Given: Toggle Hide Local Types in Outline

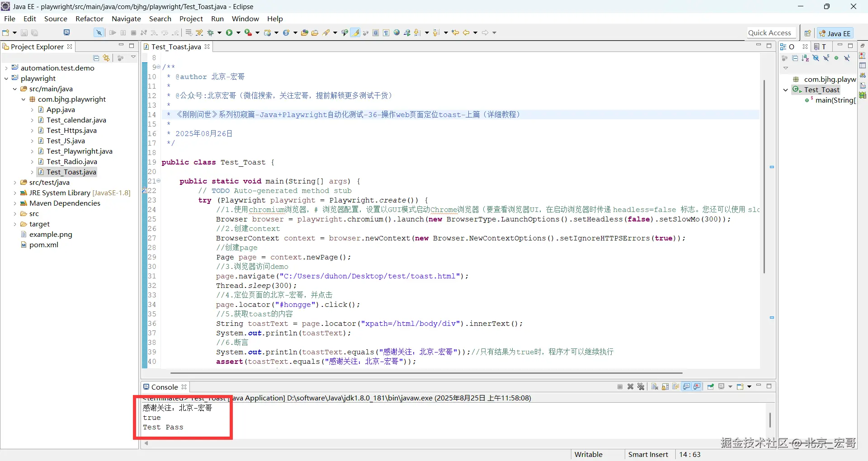Looking at the screenshot, I should (847, 58).
